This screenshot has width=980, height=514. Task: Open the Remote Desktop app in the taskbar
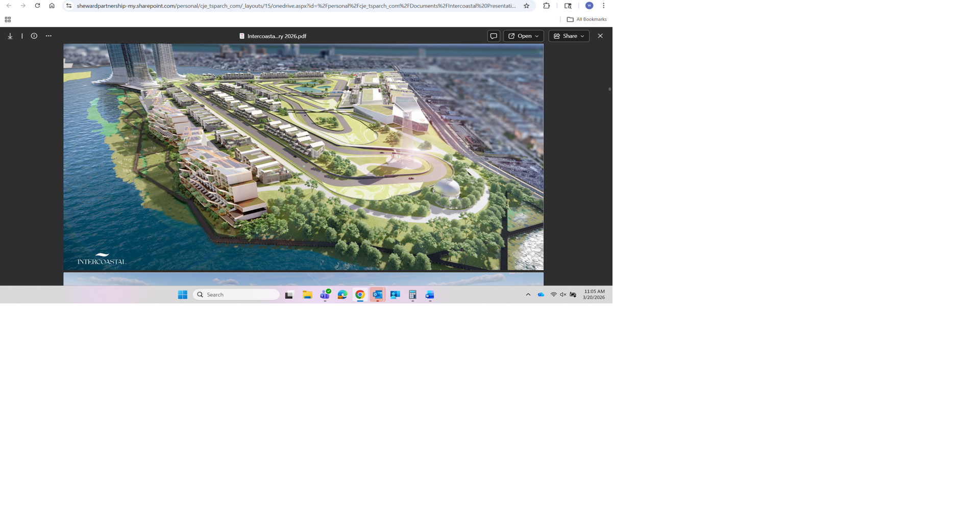click(395, 295)
